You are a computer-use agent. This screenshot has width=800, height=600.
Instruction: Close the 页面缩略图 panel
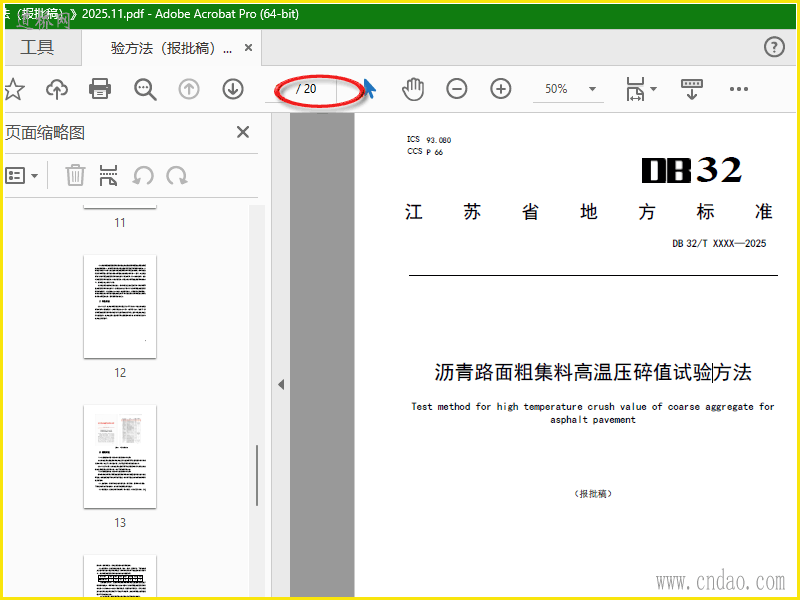[243, 132]
